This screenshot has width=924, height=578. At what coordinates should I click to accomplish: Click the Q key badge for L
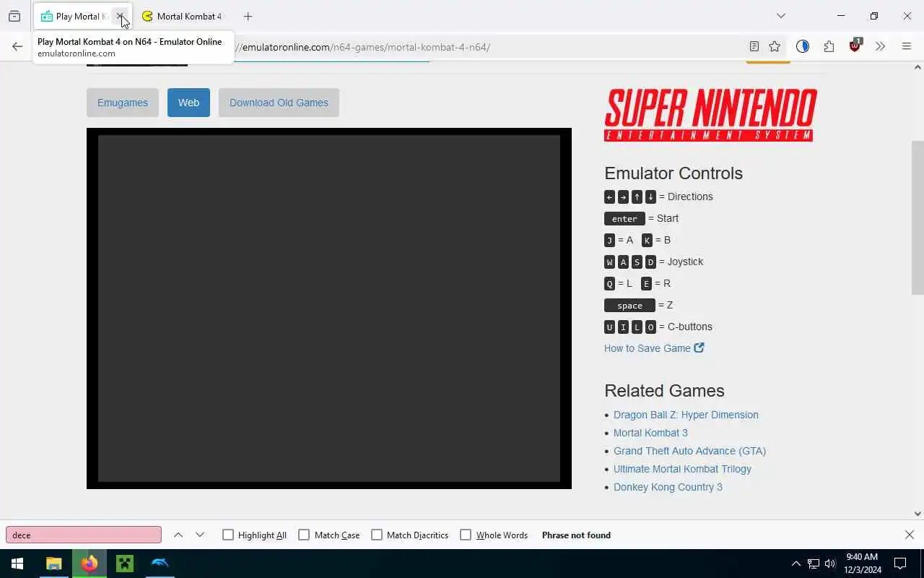(x=609, y=283)
